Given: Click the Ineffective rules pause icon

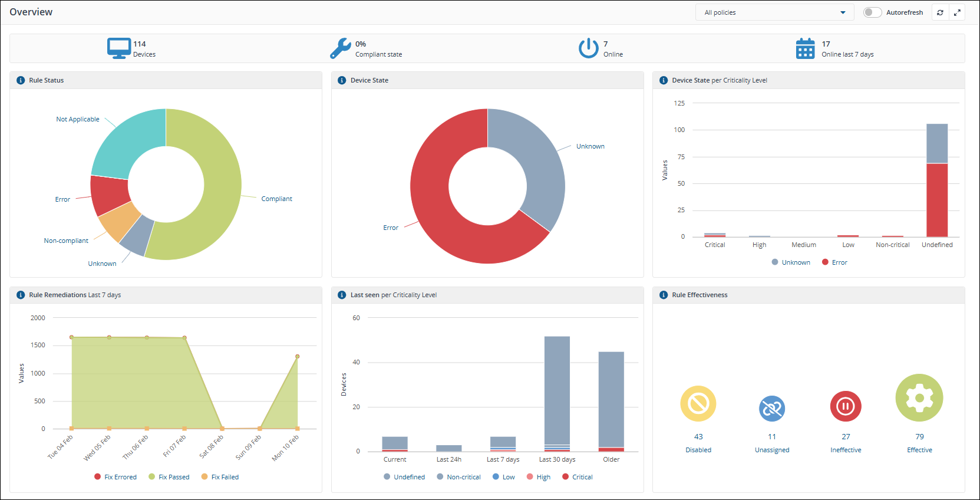Looking at the screenshot, I should click(x=846, y=406).
